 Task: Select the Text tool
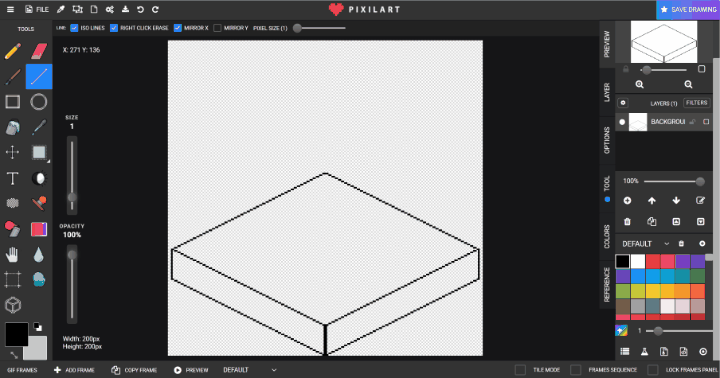coord(13,178)
